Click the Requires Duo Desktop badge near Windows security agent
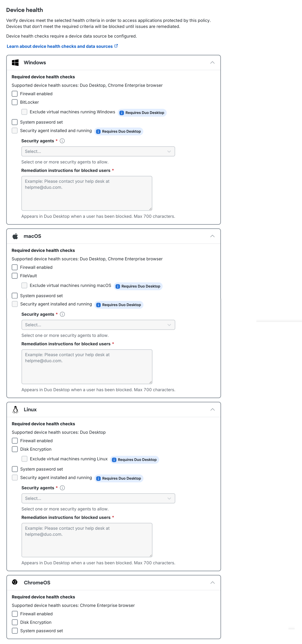The height and width of the screenshot is (644, 302). pos(119,131)
